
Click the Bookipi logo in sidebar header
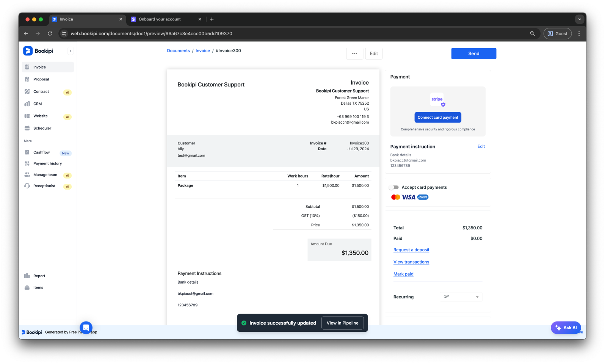click(x=38, y=51)
